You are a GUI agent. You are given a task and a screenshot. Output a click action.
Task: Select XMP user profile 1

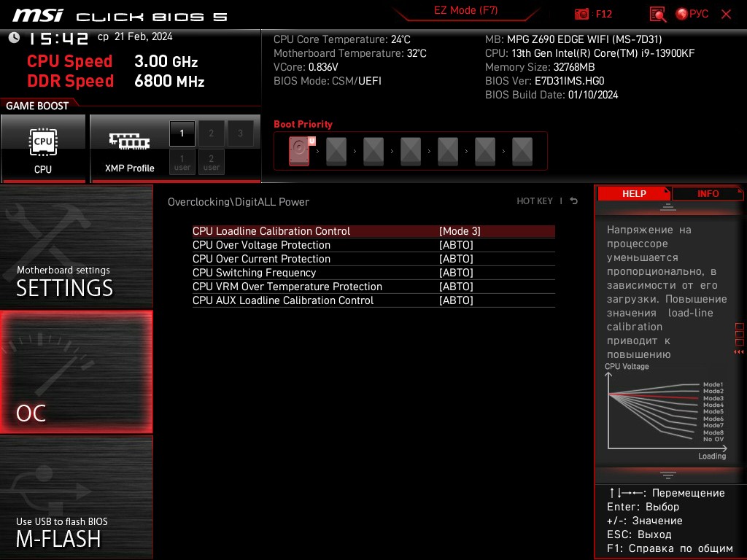[x=182, y=162]
